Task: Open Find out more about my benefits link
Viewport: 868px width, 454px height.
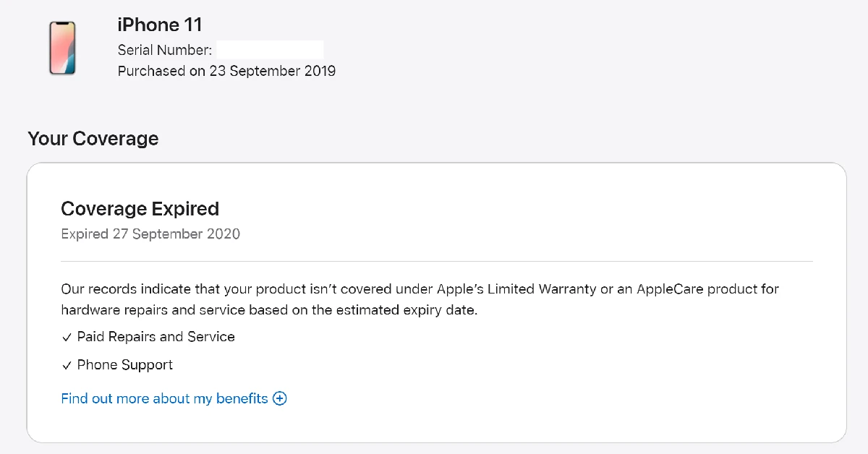Action: pyautogui.click(x=164, y=398)
